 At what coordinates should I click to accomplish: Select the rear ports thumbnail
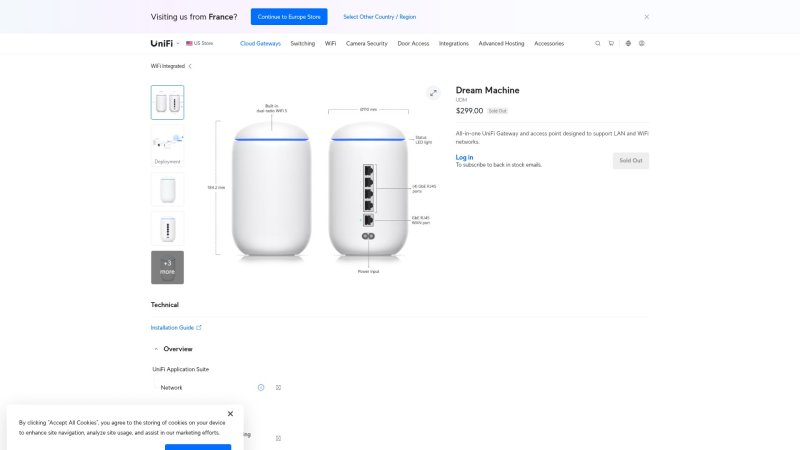[167, 229]
